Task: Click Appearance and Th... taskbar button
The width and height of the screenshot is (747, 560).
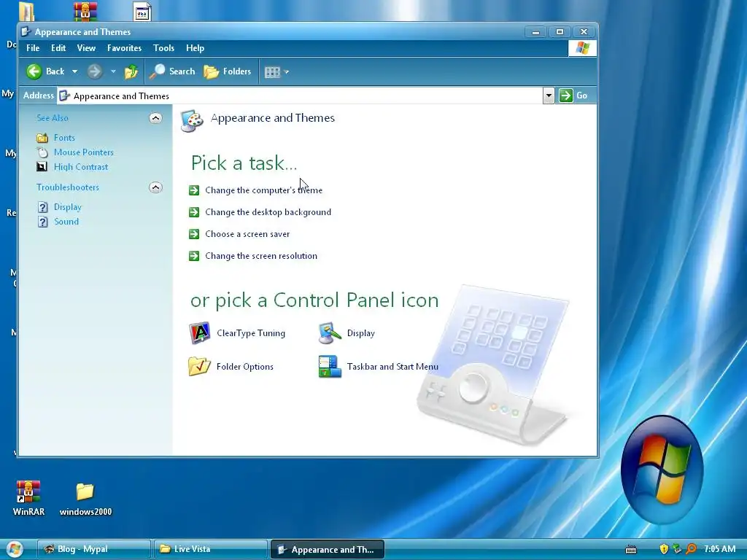Action: coord(328,550)
